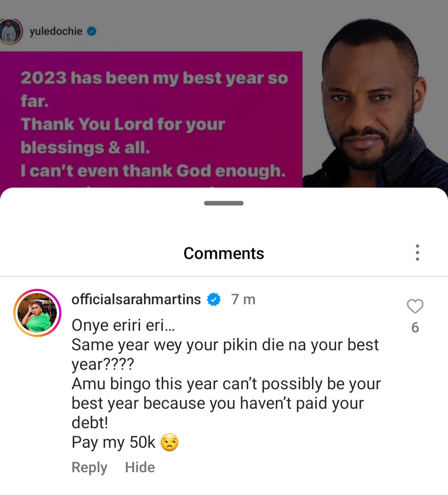
Task: Open the yuledochie username link
Action: (56, 31)
